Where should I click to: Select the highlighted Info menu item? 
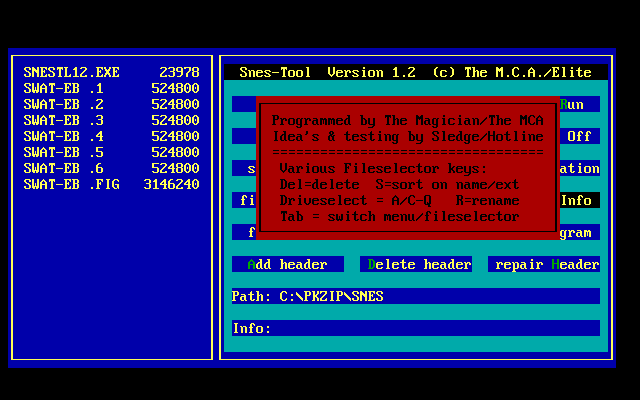point(578,200)
